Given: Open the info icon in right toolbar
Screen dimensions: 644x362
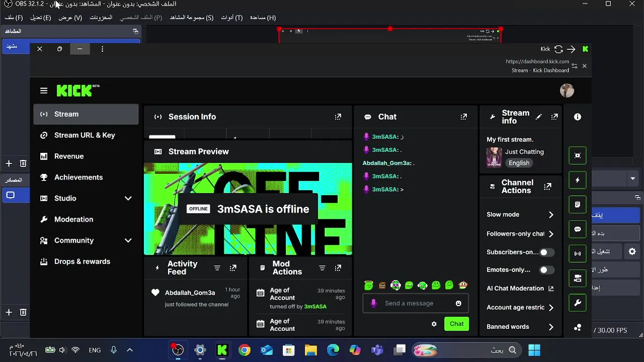Looking at the screenshot, I should 578,117.
